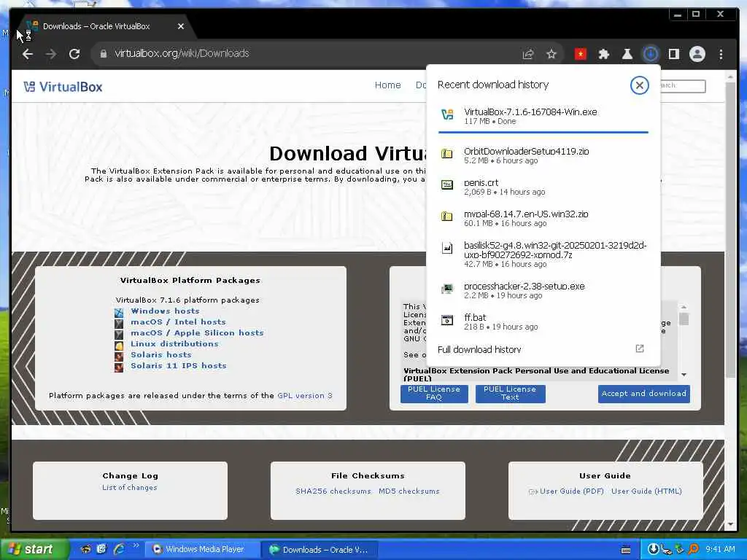
Task: Open the basilisk52 7z archive download
Action: [x=543, y=254]
